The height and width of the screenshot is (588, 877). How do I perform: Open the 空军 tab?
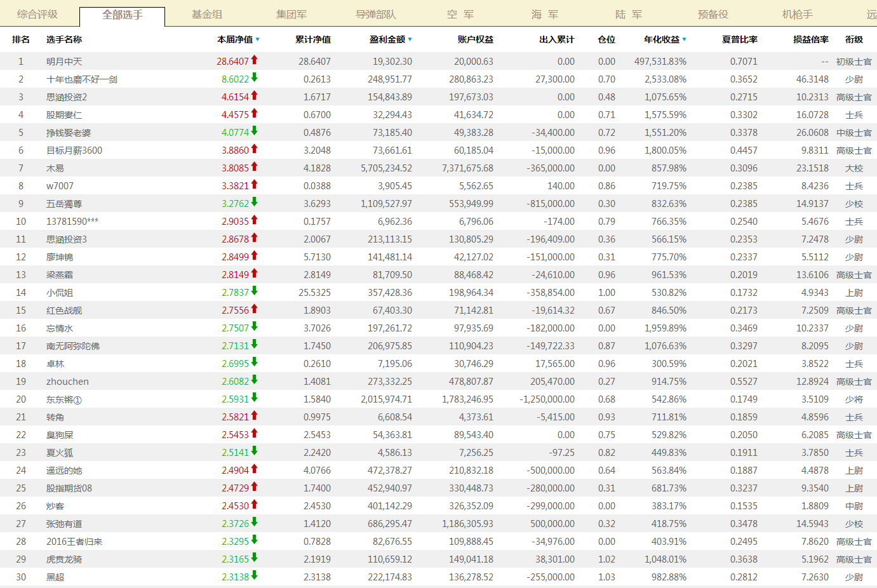point(460,15)
